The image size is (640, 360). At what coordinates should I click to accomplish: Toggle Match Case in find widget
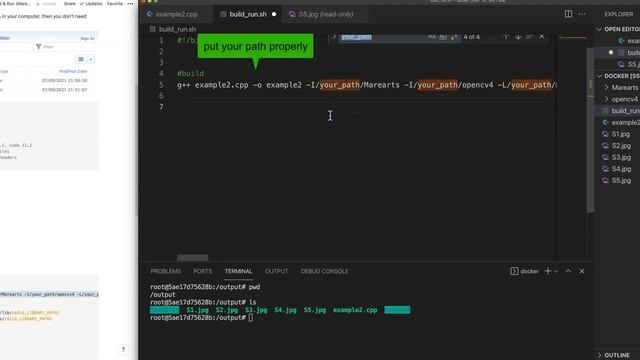[431, 37]
